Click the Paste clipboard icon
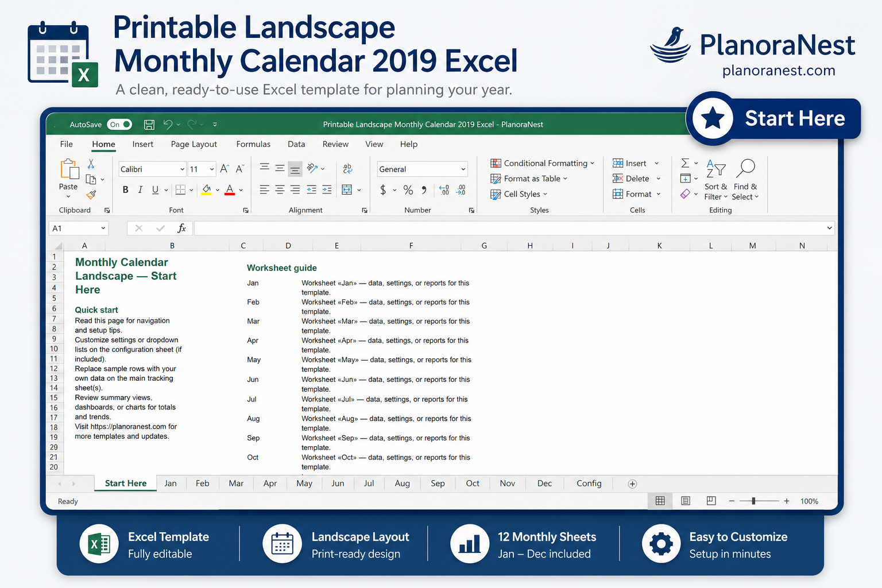 (x=69, y=169)
